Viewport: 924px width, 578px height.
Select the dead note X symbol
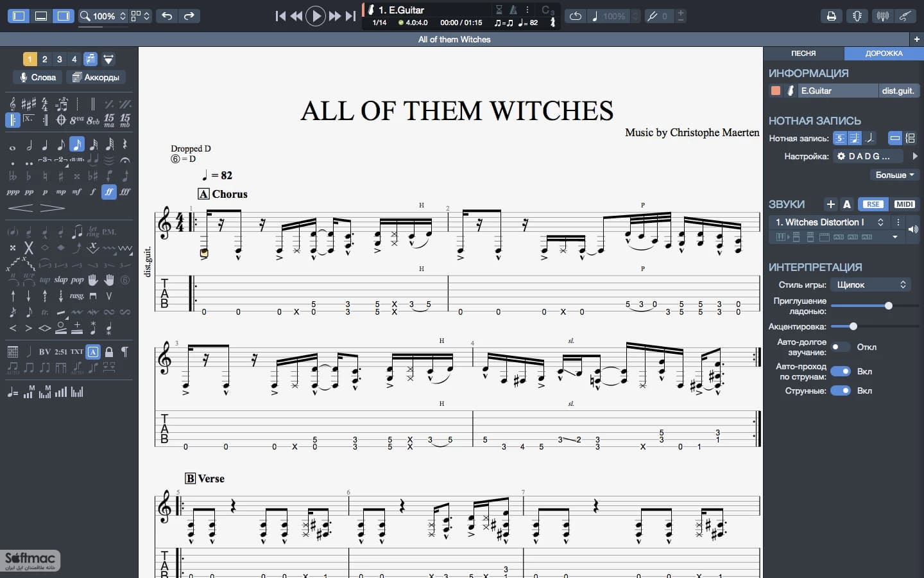click(x=28, y=248)
